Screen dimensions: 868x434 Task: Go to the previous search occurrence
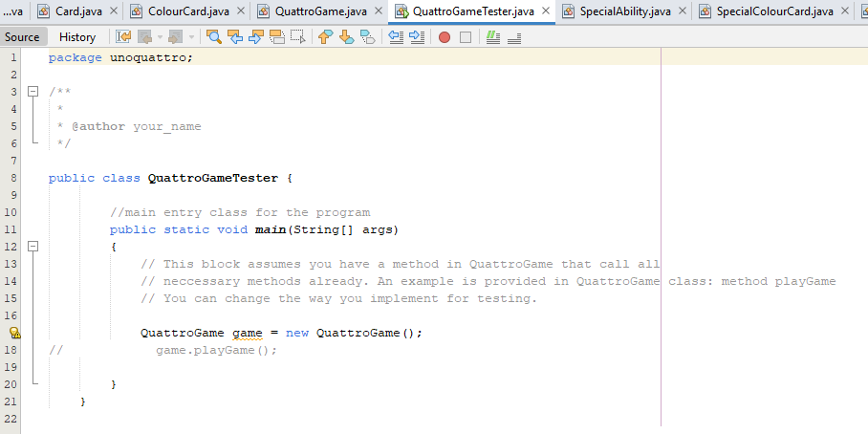(235, 37)
